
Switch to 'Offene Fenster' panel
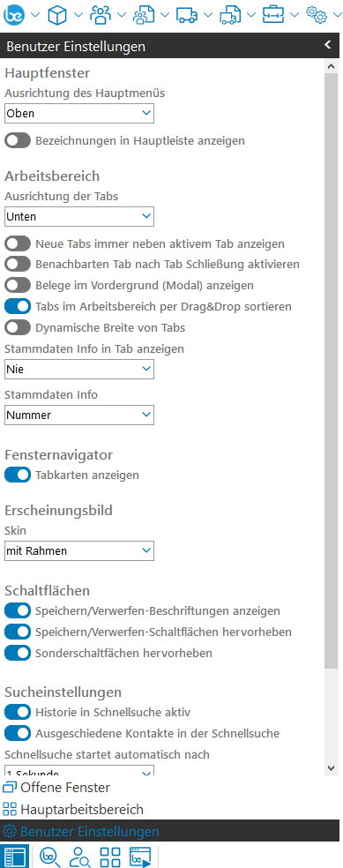coord(56,787)
